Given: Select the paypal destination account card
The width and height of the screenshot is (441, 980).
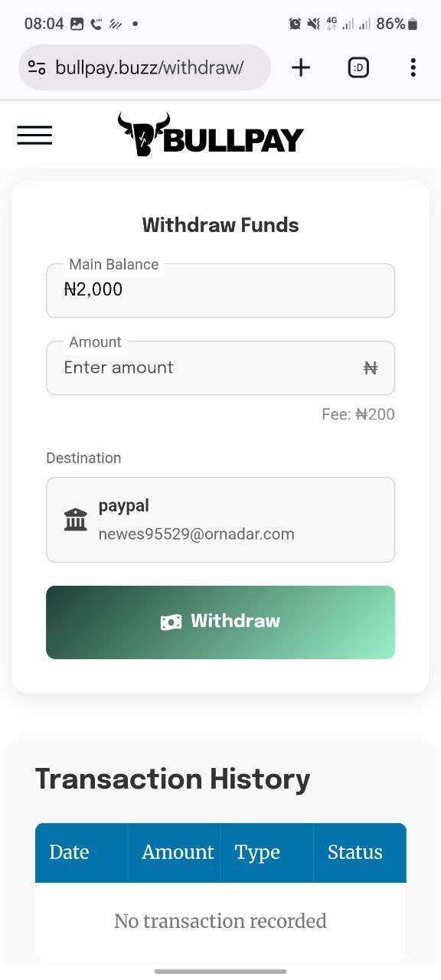Looking at the screenshot, I should point(220,520).
